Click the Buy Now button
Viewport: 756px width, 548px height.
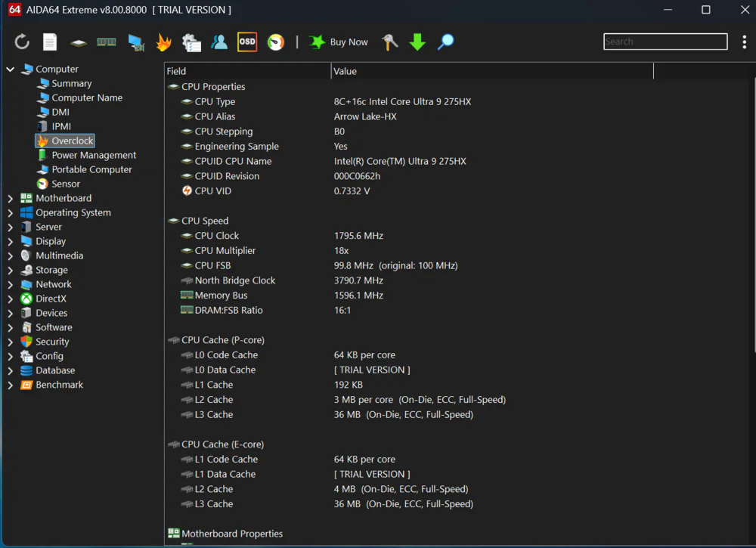339,42
